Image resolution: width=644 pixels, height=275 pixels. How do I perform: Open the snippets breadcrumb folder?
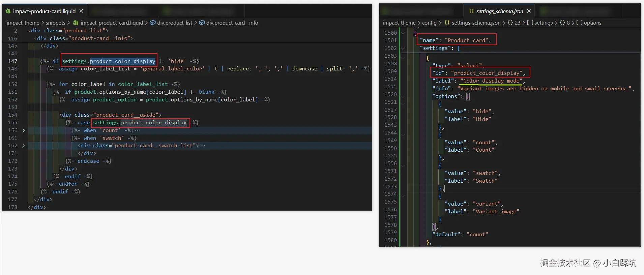pyautogui.click(x=56, y=23)
